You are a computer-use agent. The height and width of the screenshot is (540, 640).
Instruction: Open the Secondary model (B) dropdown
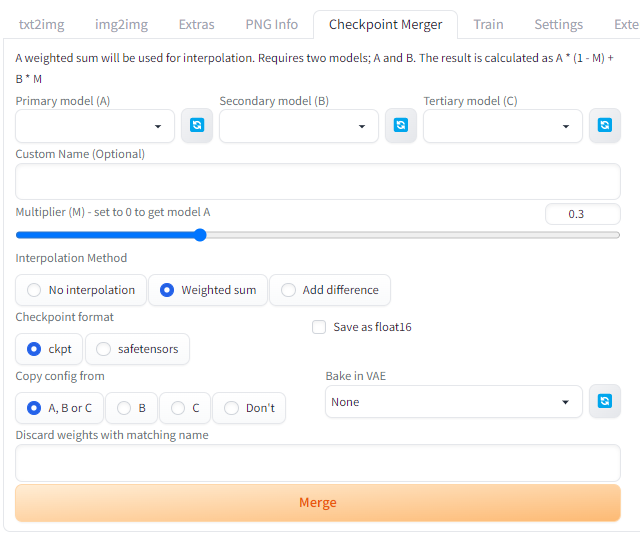point(299,126)
